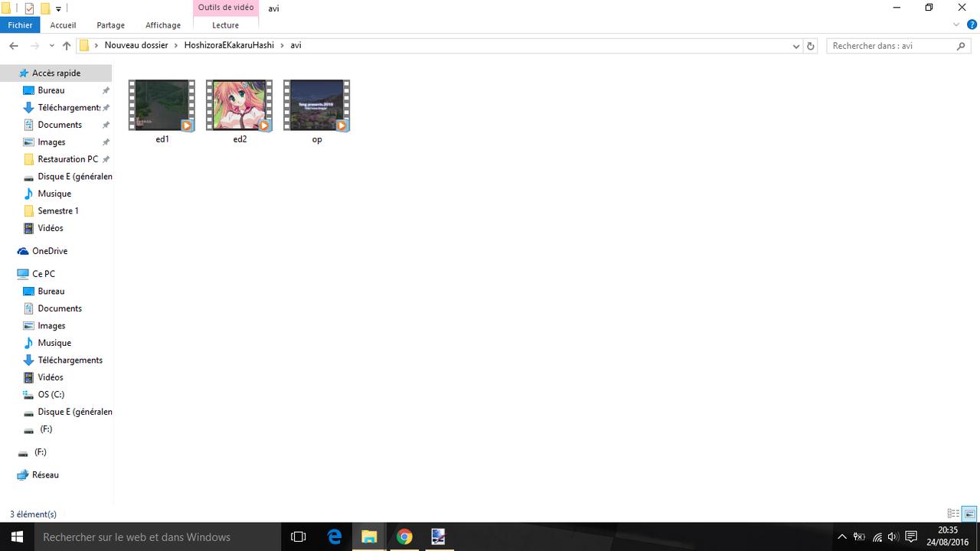Switch to large thumbnails view icon
Screen dimensions: 980x551
click(969, 514)
